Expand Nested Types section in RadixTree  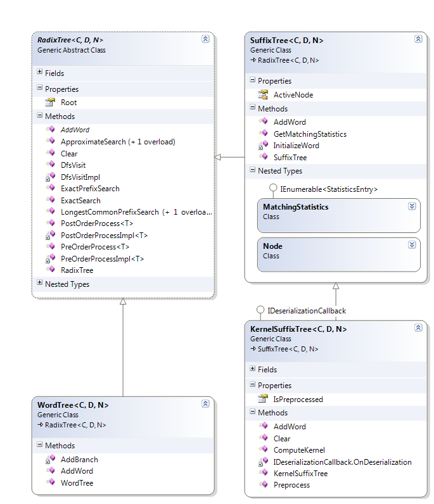click(39, 282)
